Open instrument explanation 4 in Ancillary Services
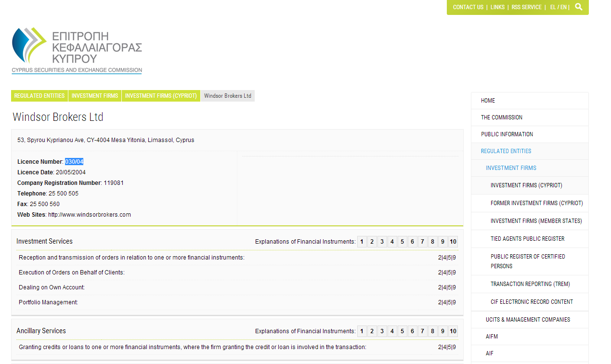611x364 pixels. [392, 331]
